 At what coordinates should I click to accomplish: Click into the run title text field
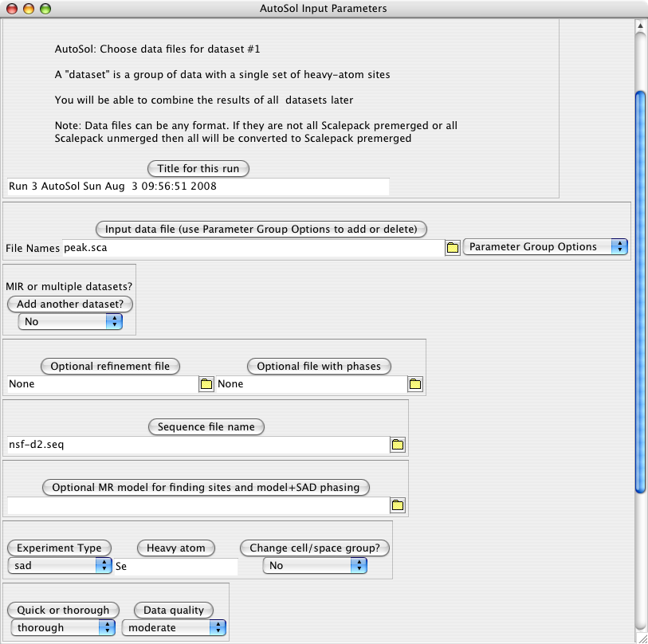click(197, 187)
